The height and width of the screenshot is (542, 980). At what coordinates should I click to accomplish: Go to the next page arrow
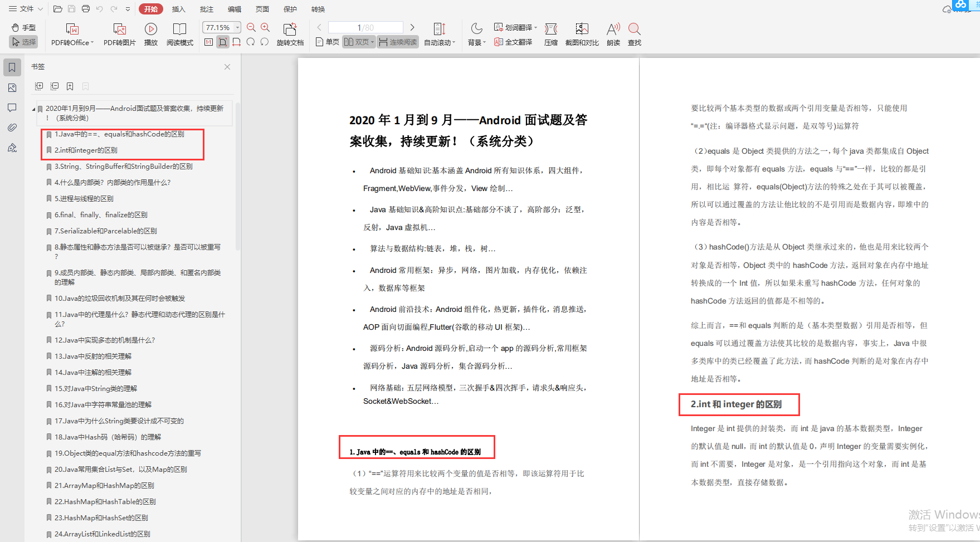coord(412,27)
